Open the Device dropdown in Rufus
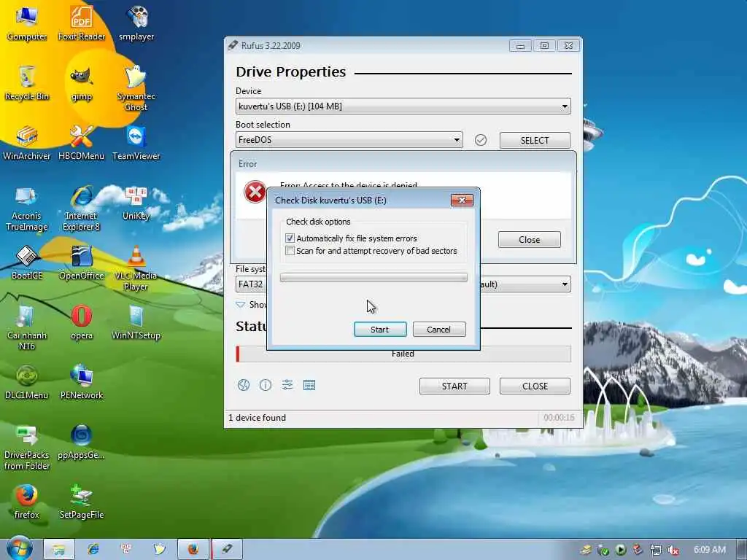This screenshot has height=560, width=747. 403,106
